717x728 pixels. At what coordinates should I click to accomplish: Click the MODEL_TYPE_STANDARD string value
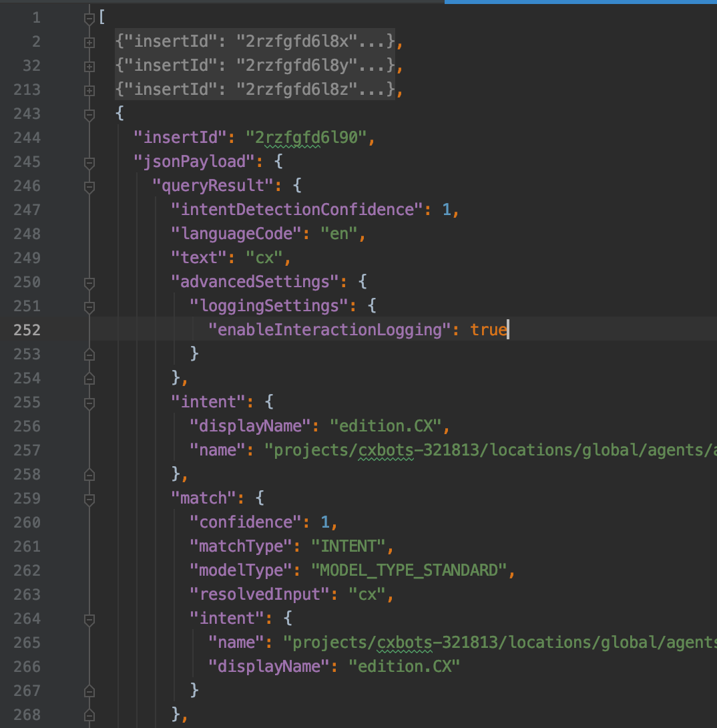click(409, 570)
